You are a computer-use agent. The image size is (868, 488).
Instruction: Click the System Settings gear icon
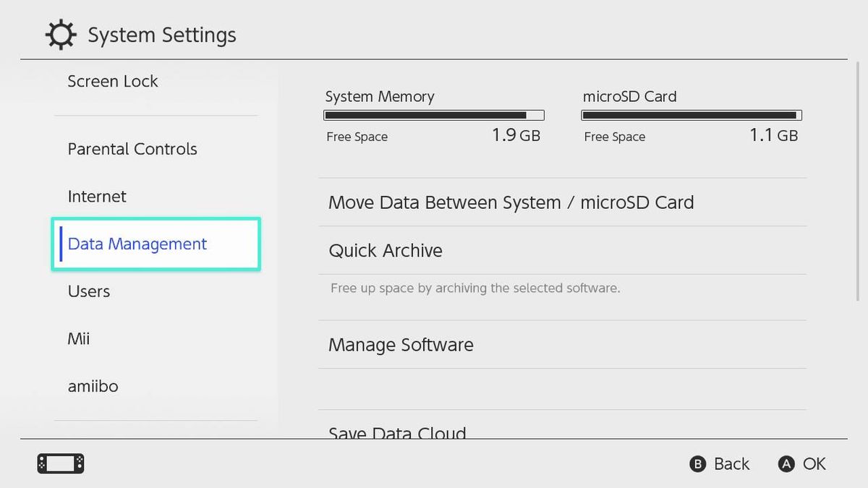[x=61, y=34]
